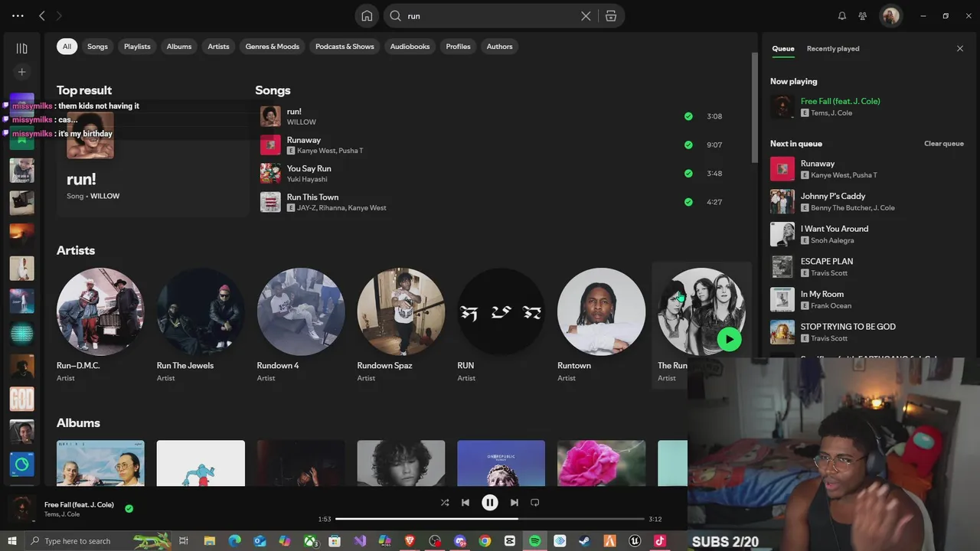Select the Playlists filter chip
This screenshot has height=551, width=980.
(137, 47)
